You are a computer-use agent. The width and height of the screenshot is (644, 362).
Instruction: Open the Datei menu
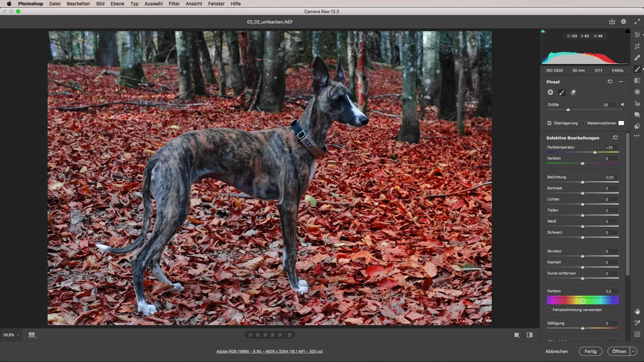(55, 4)
